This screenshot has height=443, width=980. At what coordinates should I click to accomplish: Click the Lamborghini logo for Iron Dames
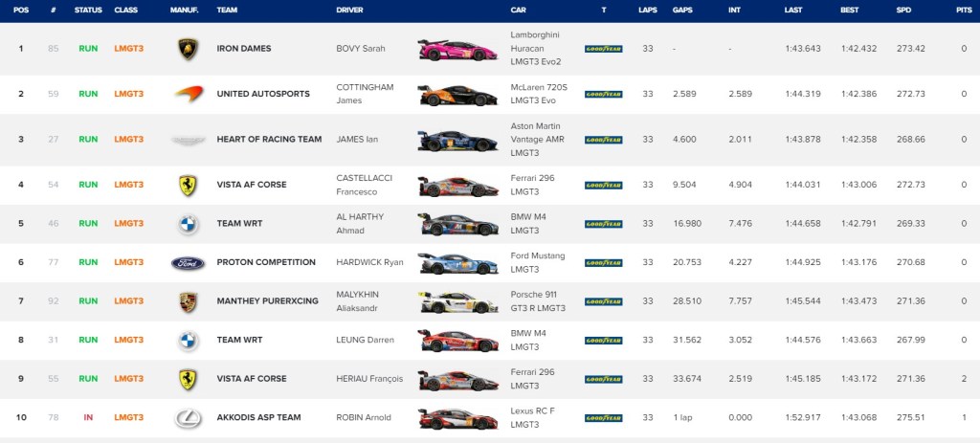pos(189,49)
